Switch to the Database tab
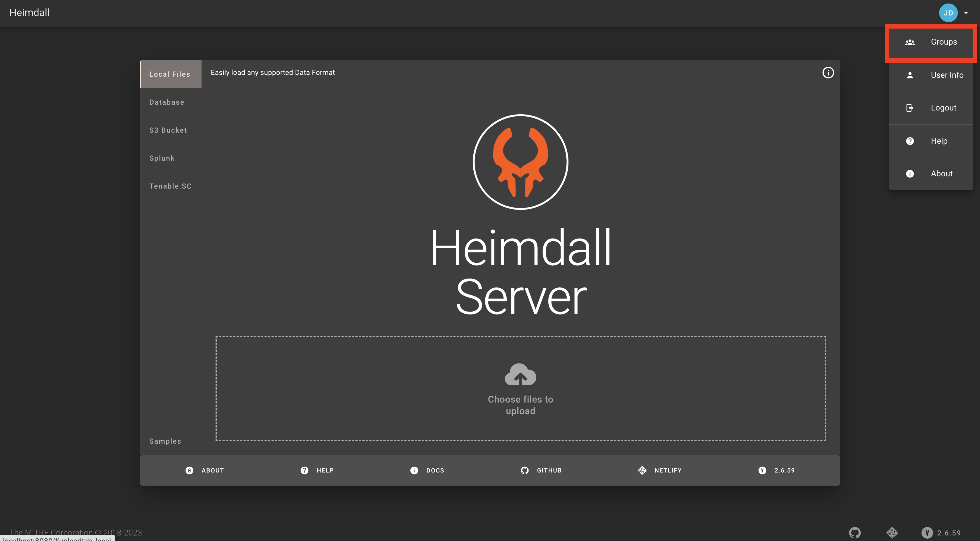 [x=167, y=102]
